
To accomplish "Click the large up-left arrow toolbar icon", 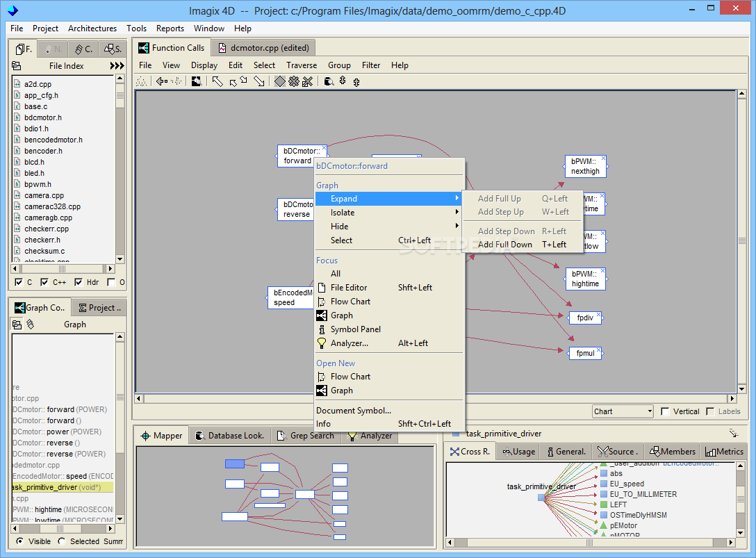I will [217, 81].
